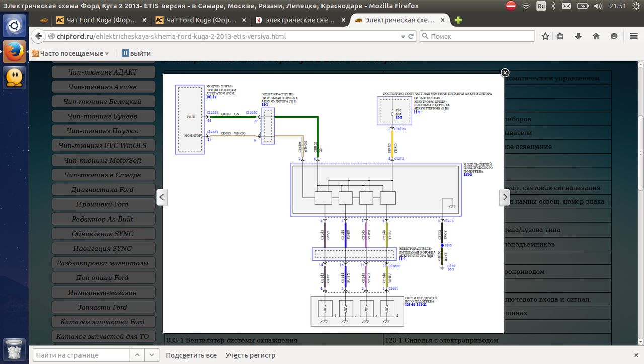Open Доп опции Ford sidebar link

[x=103, y=277]
